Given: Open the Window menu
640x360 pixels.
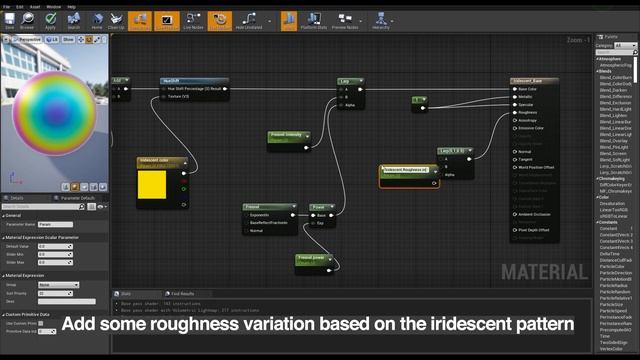Looking at the screenshot, I should coord(53,7).
